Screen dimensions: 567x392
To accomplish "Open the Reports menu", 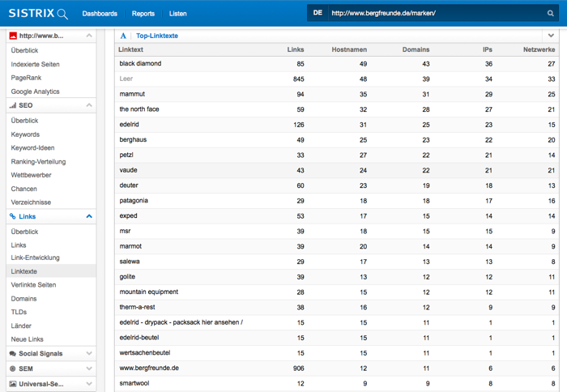I will 143,14.
